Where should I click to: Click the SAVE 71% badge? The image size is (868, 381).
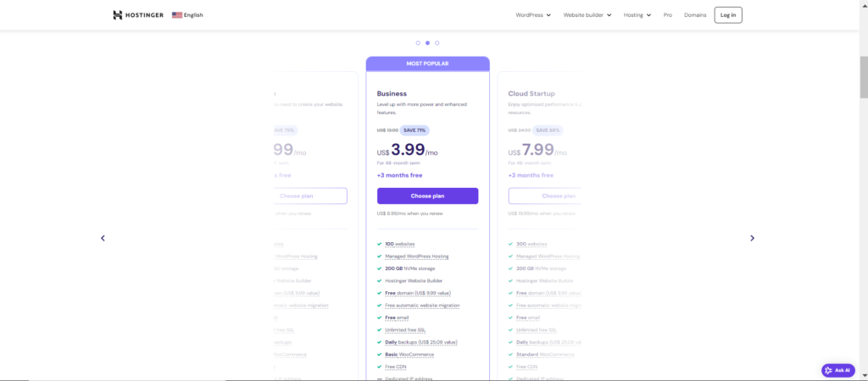click(x=415, y=130)
